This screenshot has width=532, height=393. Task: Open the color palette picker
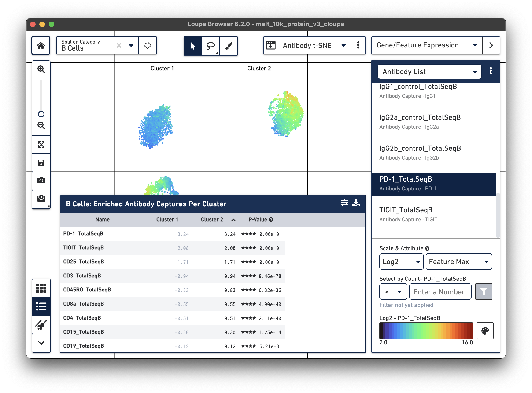point(485,331)
